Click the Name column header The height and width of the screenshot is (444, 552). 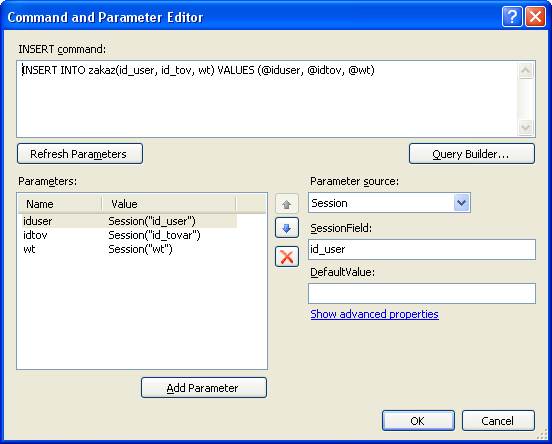[x=60, y=204]
